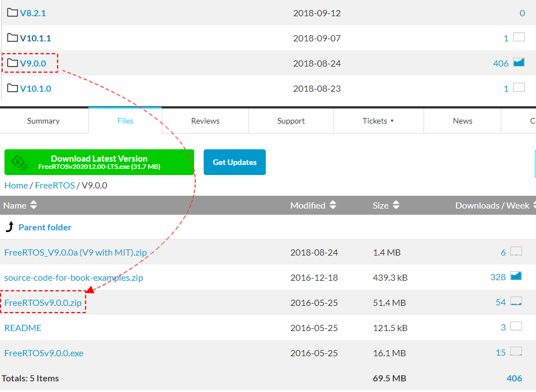Sort files by Modified column arrows

tap(333, 205)
